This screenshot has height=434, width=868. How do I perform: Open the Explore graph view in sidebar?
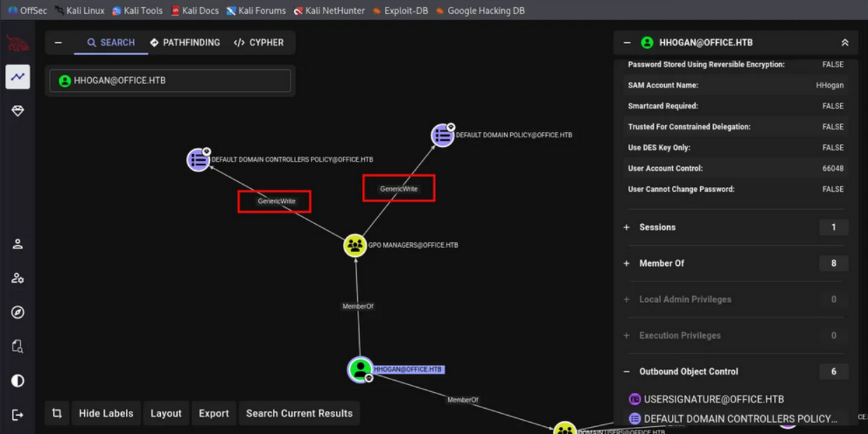pos(17,76)
